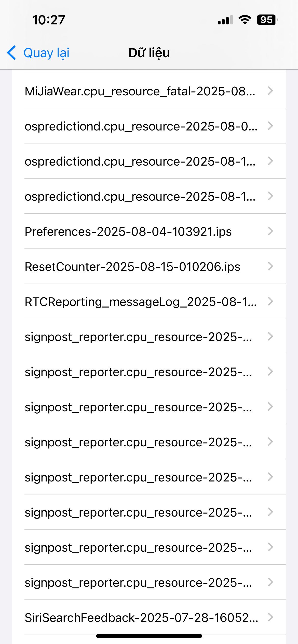Image resolution: width=298 pixels, height=644 pixels.
Task: Tap the back chevron arrow icon
Action: coord(12,53)
